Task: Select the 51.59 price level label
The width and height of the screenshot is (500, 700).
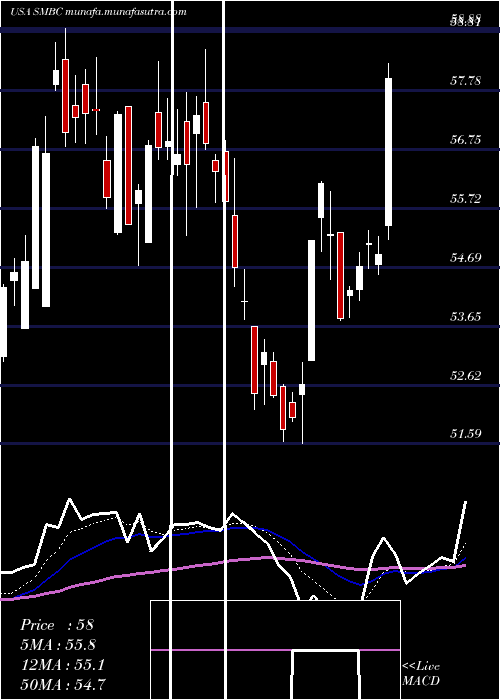Action: tap(466, 433)
